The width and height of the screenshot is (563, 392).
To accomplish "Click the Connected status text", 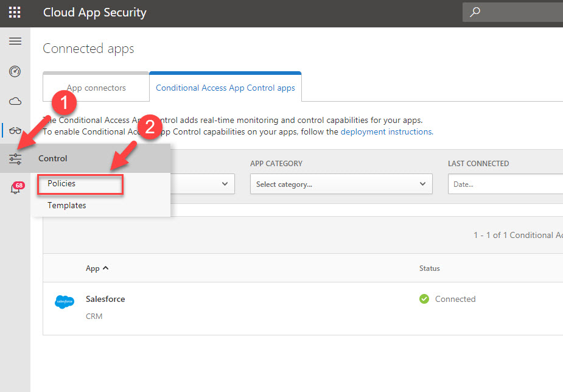I will 455,299.
